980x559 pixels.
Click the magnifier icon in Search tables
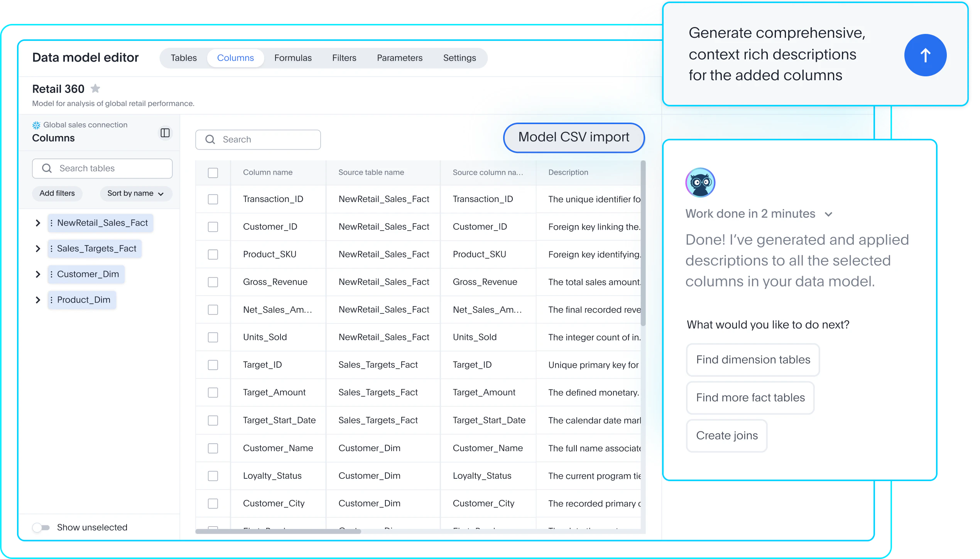pos(47,168)
